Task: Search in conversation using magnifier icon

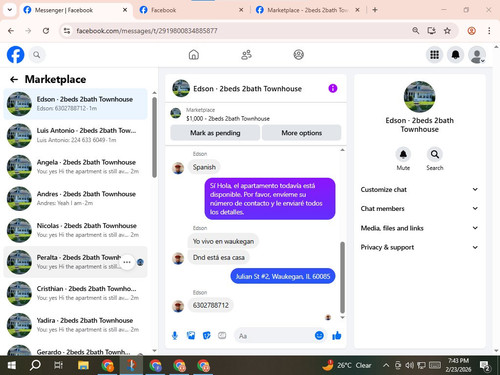Action: (x=435, y=154)
